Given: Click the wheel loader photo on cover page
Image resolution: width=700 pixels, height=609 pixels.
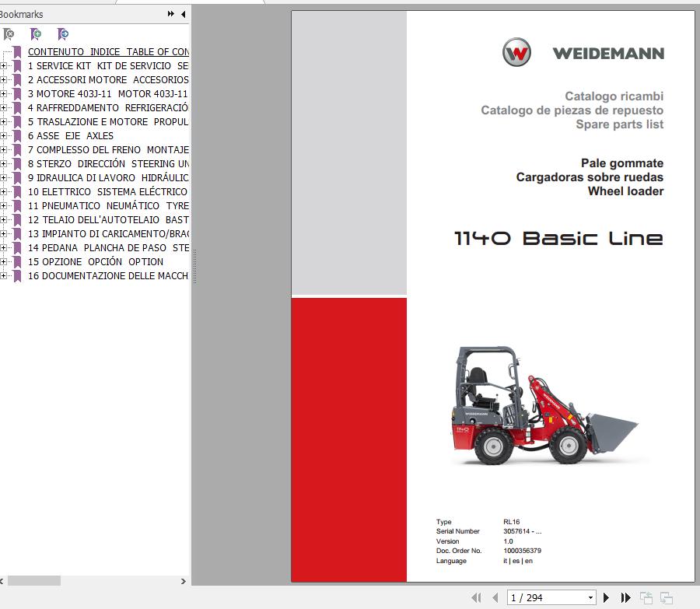Looking at the screenshot, I should 544,405.
